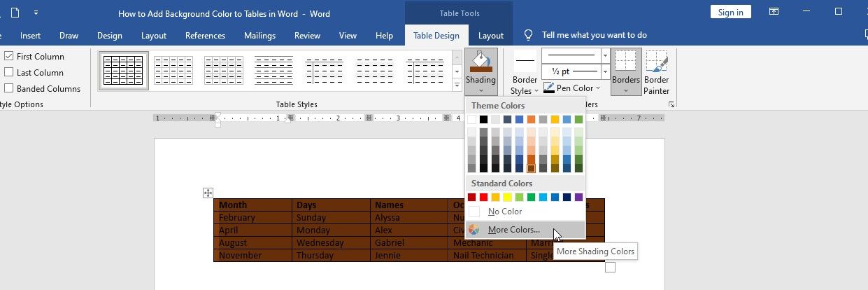Expand the Borders dropdown arrow
The width and height of the screenshot is (868, 290).
click(625, 90)
